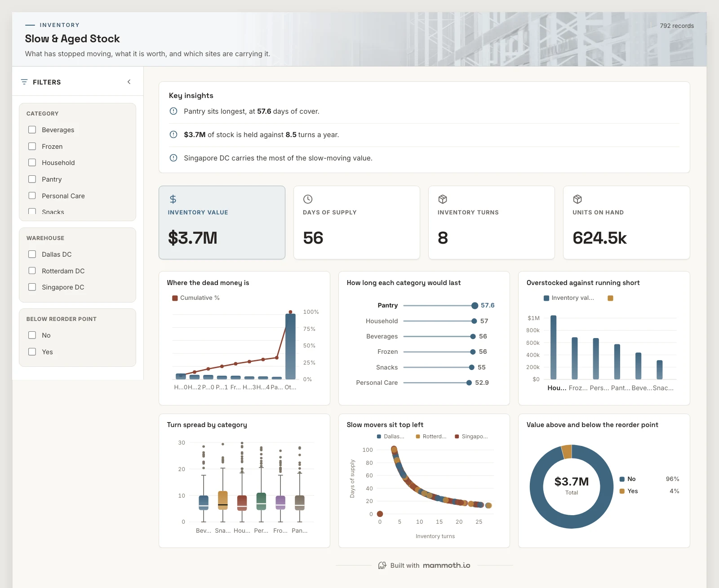Click the info icon beside Singapore DC insight
This screenshot has width=719, height=588.
173,158
